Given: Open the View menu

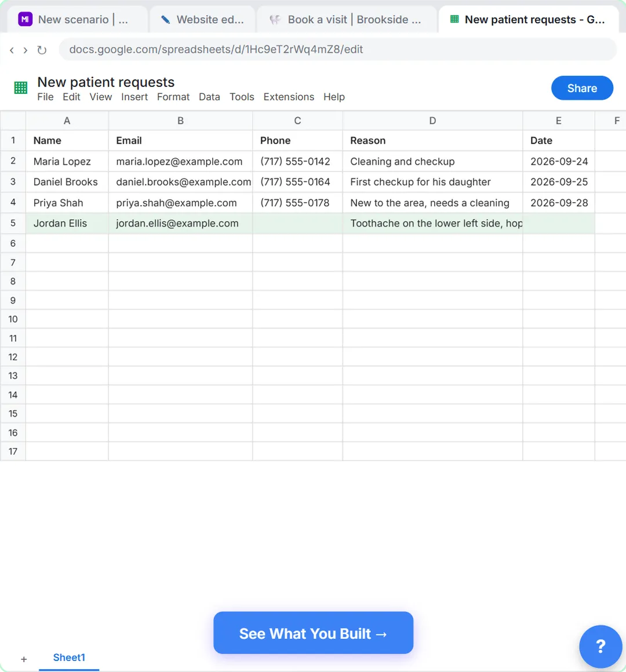Looking at the screenshot, I should pyautogui.click(x=101, y=97).
